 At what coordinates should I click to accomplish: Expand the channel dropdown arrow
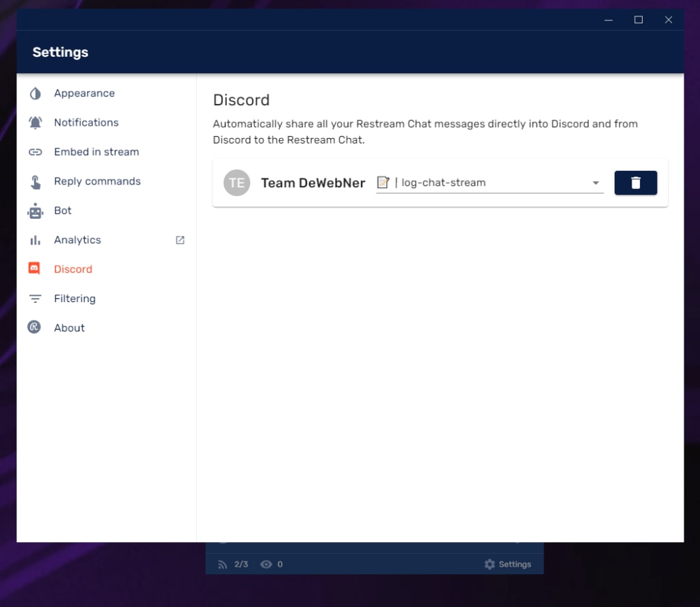click(595, 183)
